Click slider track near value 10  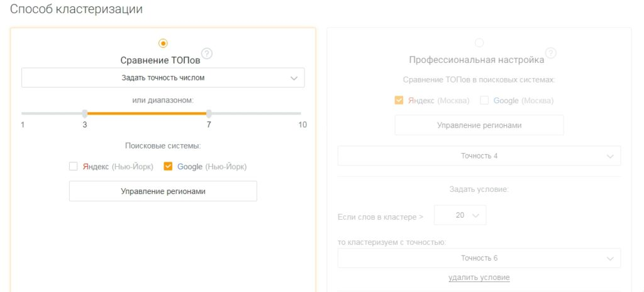point(299,113)
